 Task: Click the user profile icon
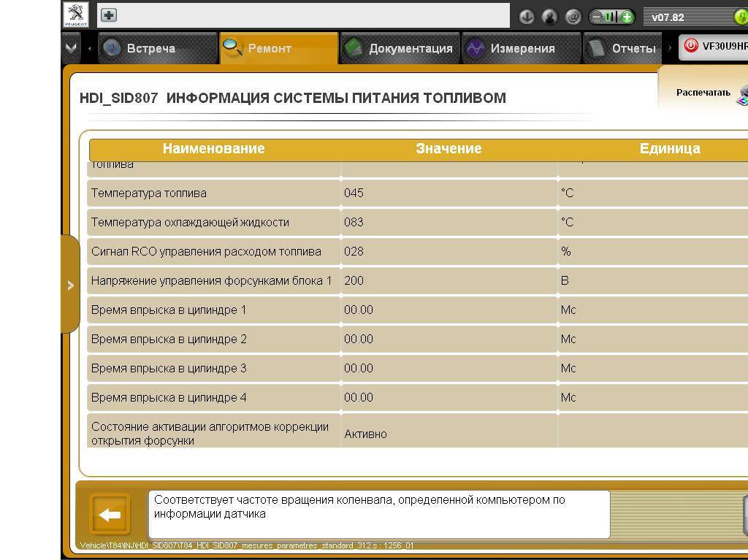550,17
